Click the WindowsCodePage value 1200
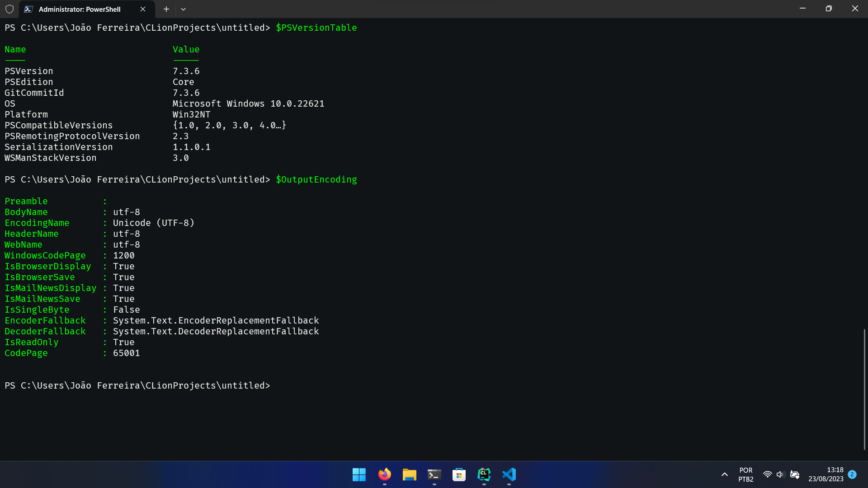The image size is (868, 488). coord(124,255)
